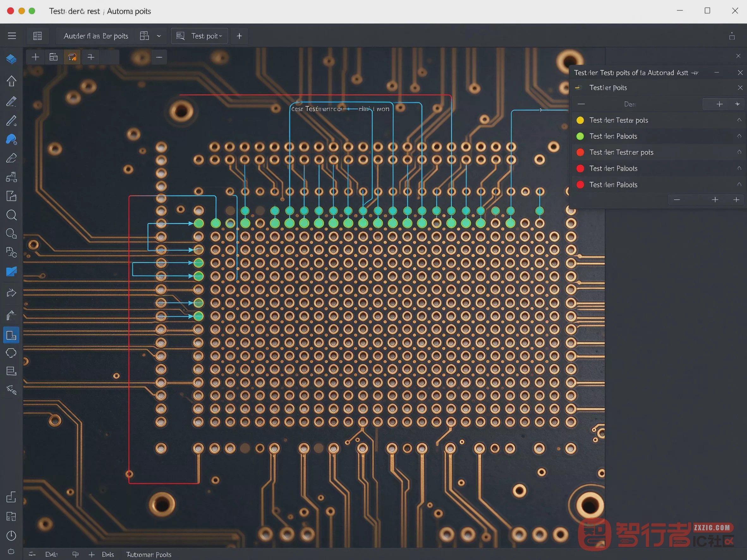Click the list view panel icon
747x560 pixels.
click(x=38, y=36)
